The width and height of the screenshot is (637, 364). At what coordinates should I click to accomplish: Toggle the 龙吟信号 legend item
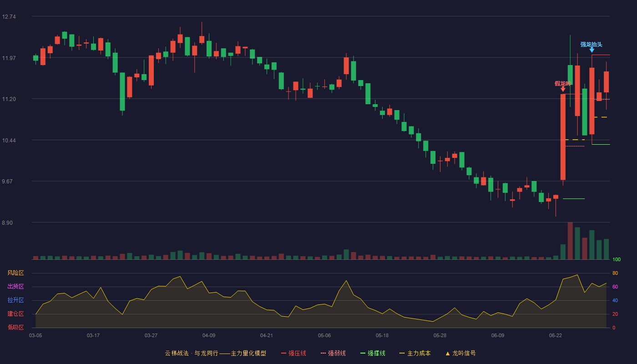coord(460,353)
